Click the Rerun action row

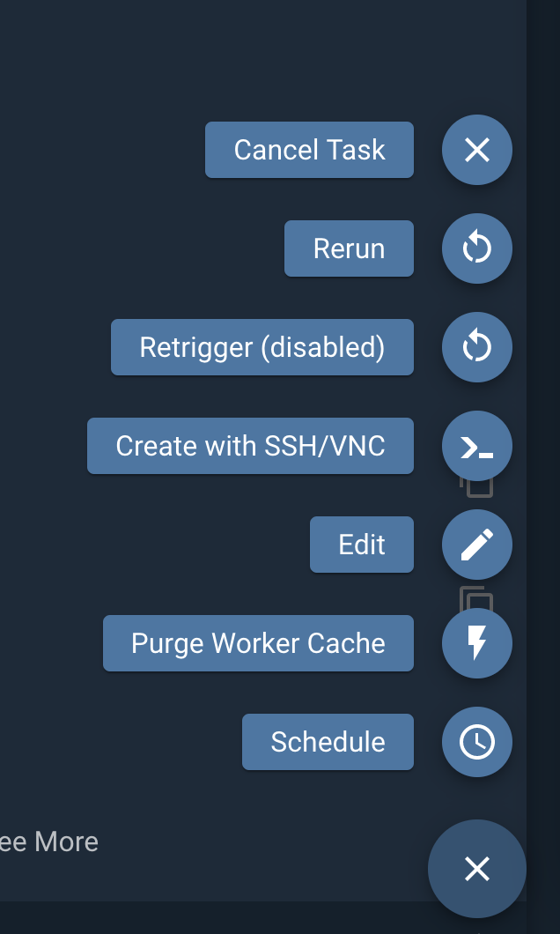pos(349,248)
